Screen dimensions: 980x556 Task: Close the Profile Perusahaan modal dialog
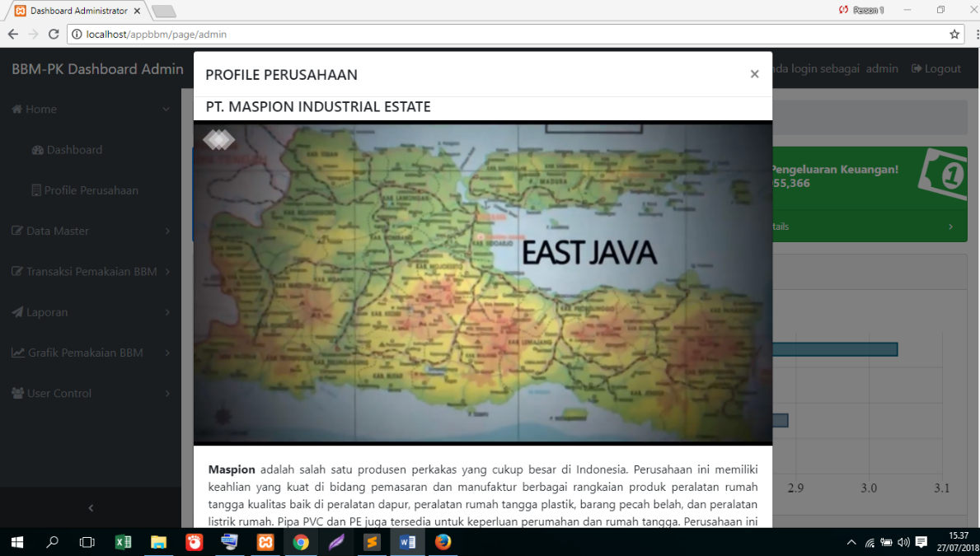tap(754, 73)
